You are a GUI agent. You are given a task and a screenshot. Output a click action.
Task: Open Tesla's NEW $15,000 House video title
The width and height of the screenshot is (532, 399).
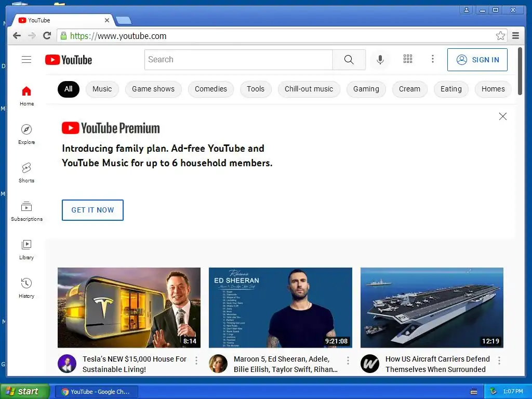pyautogui.click(x=135, y=364)
